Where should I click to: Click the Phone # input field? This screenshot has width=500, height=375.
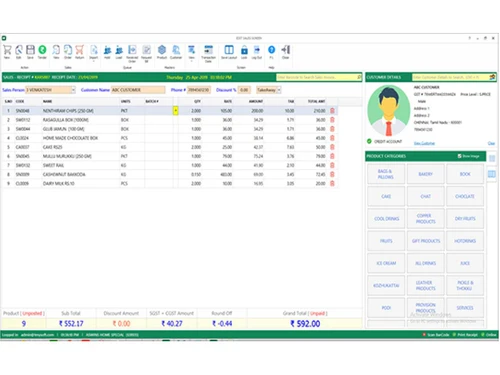(x=199, y=90)
